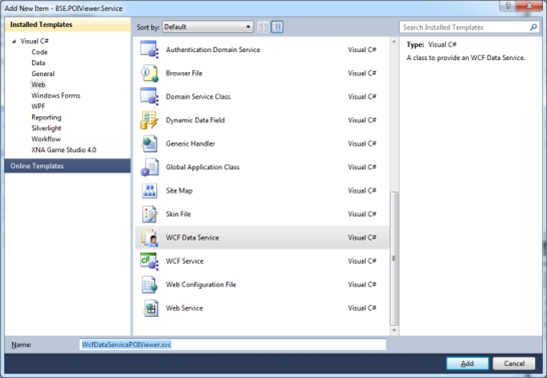
Task: Click 'WCF Data Service' text
Action: (x=192, y=237)
